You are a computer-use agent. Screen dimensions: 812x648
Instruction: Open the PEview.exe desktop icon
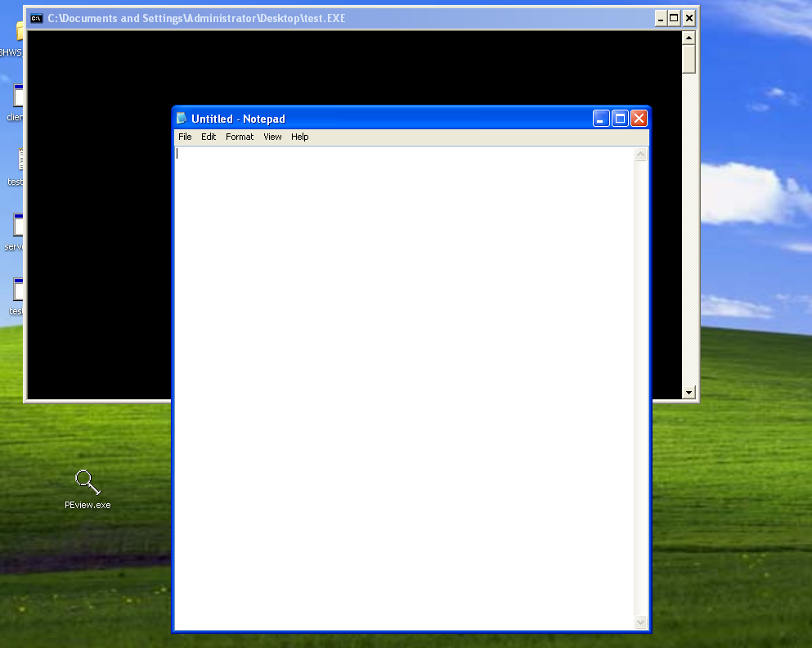pyautogui.click(x=87, y=483)
